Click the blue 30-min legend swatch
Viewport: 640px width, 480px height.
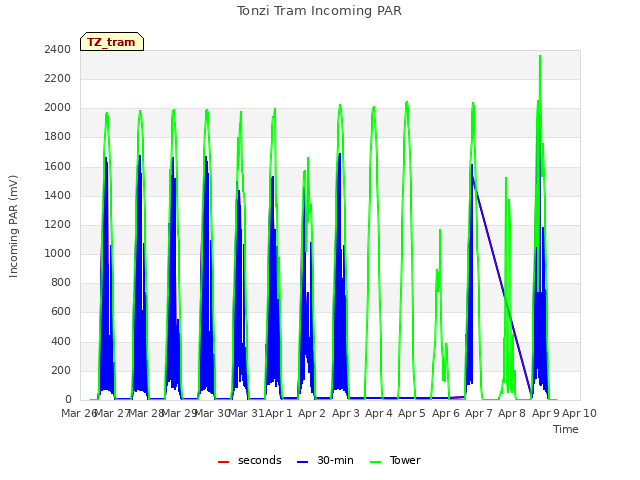[x=302, y=462]
